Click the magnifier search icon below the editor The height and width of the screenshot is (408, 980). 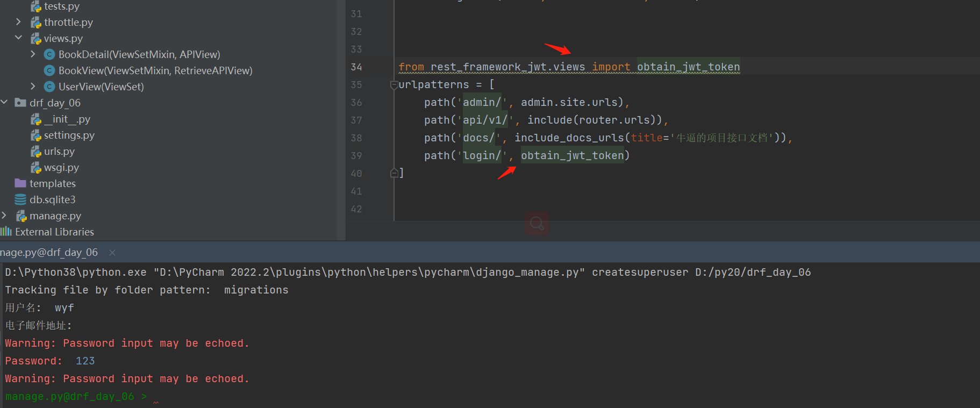(x=537, y=223)
